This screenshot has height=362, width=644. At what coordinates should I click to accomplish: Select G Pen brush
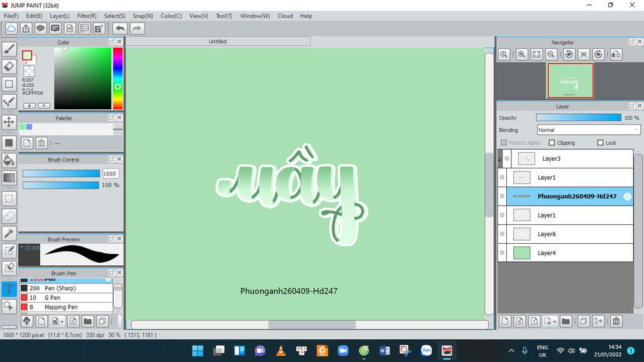click(x=66, y=297)
